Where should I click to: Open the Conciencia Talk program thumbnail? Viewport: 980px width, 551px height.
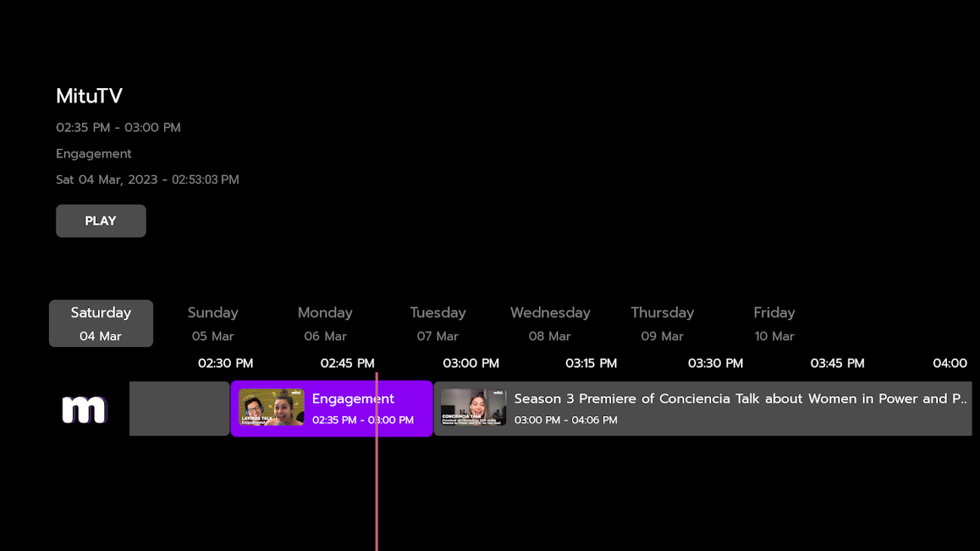(473, 407)
